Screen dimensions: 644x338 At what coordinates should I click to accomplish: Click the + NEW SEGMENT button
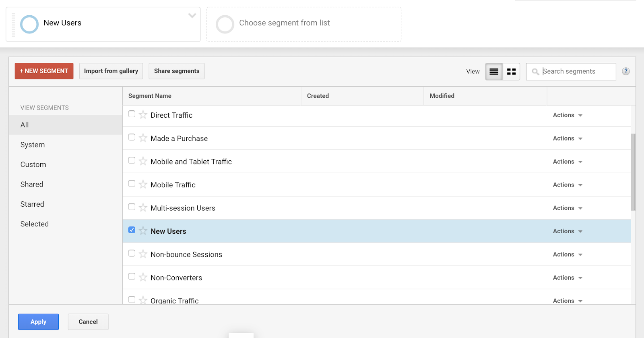(44, 71)
